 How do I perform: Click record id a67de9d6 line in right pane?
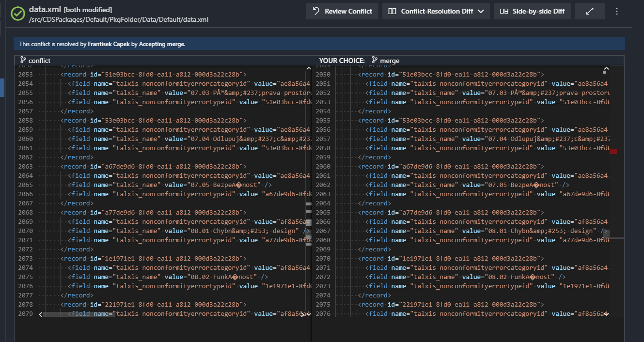[451, 167]
